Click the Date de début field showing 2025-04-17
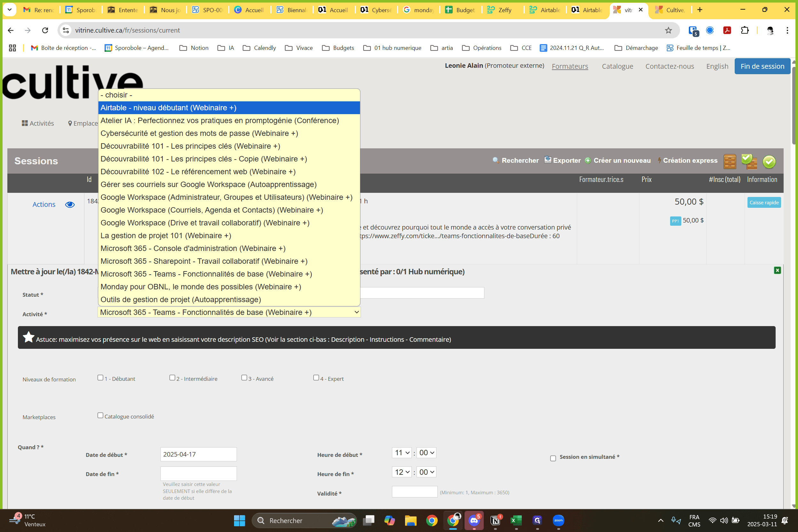Image resolution: width=798 pixels, height=532 pixels. [x=199, y=454]
